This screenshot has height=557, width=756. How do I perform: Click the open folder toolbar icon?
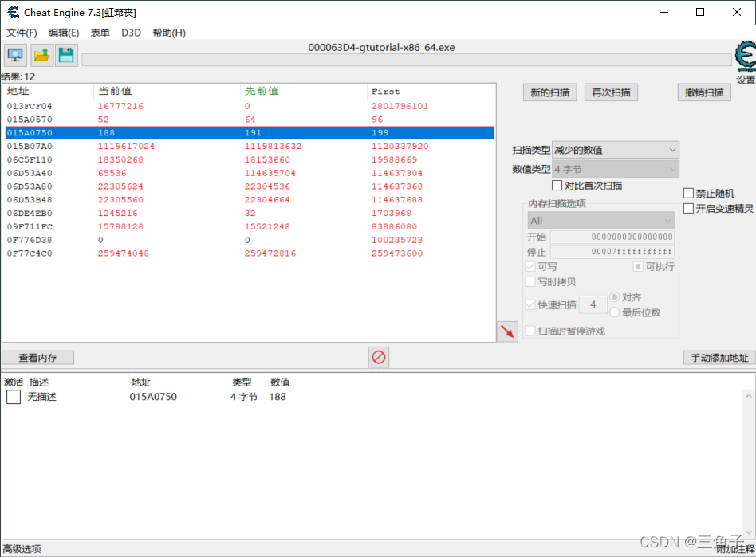tap(41, 55)
